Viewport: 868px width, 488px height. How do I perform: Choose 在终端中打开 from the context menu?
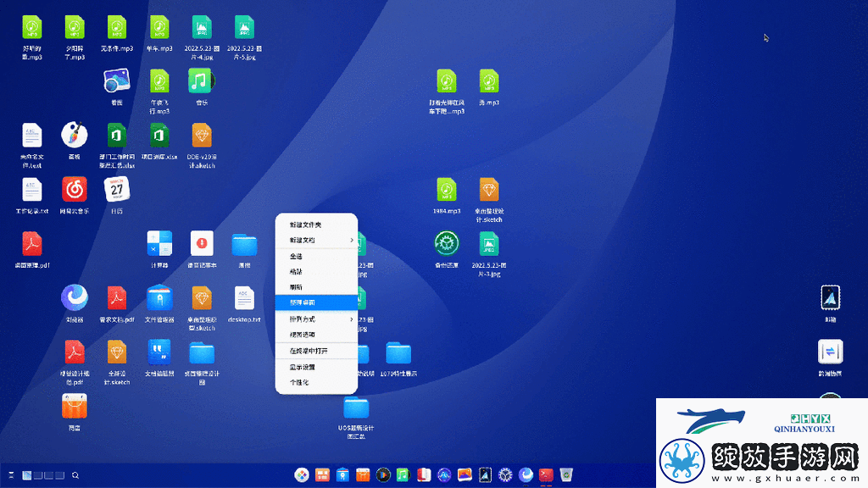(316, 351)
